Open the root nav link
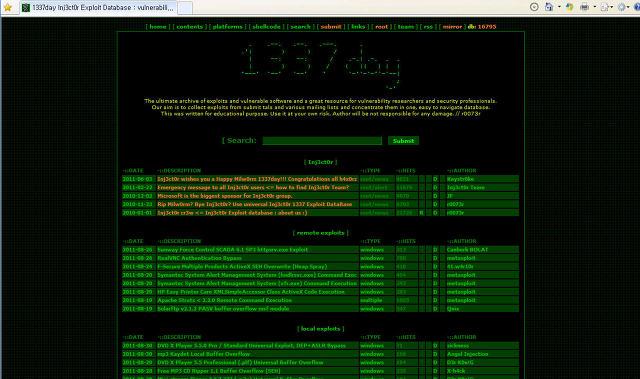The image size is (640, 379). [x=381, y=27]
